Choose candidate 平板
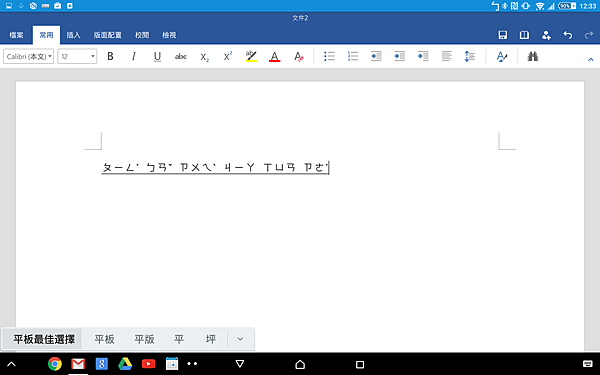 (104, 339)
